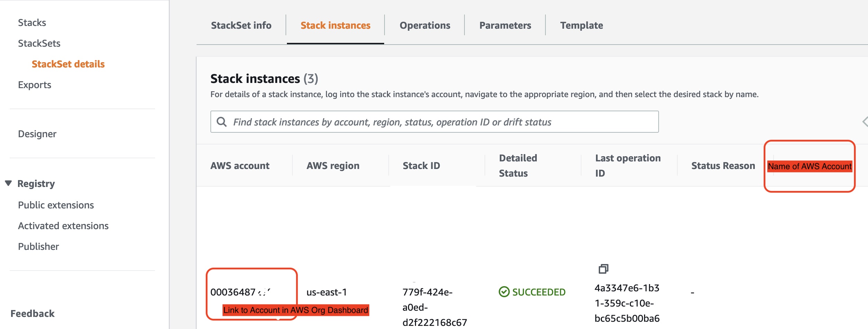
Task: Navigate to Public extensions
Action: coord(56,205)
